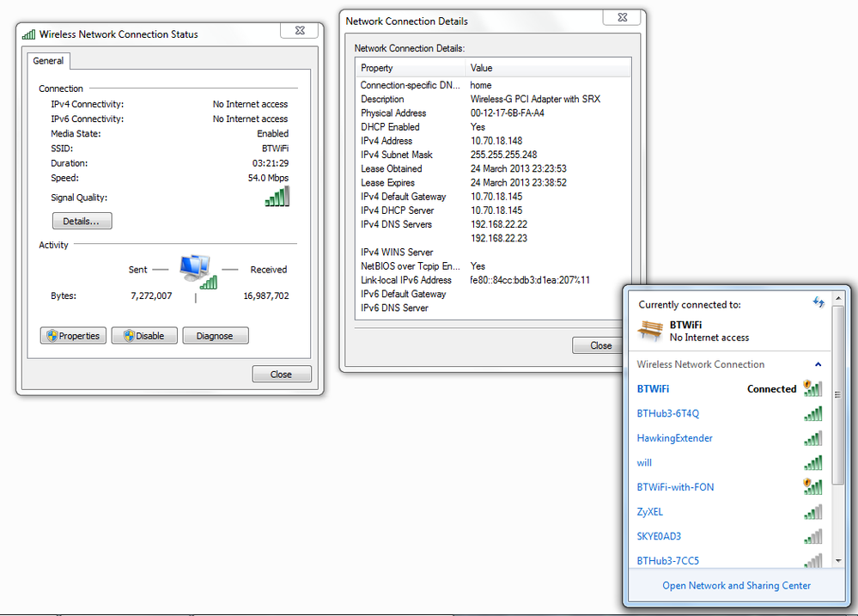Click network list scrollbar down arrow

837,561
